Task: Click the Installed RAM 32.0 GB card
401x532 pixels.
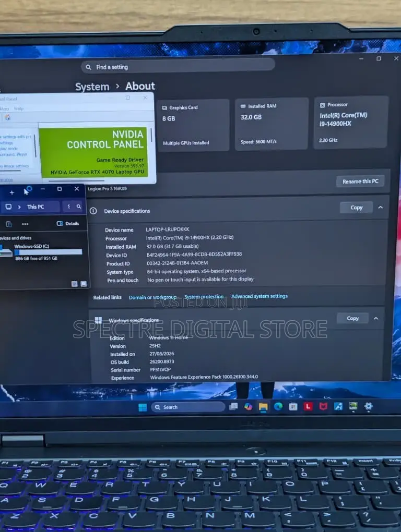Action: click(272, 124)
